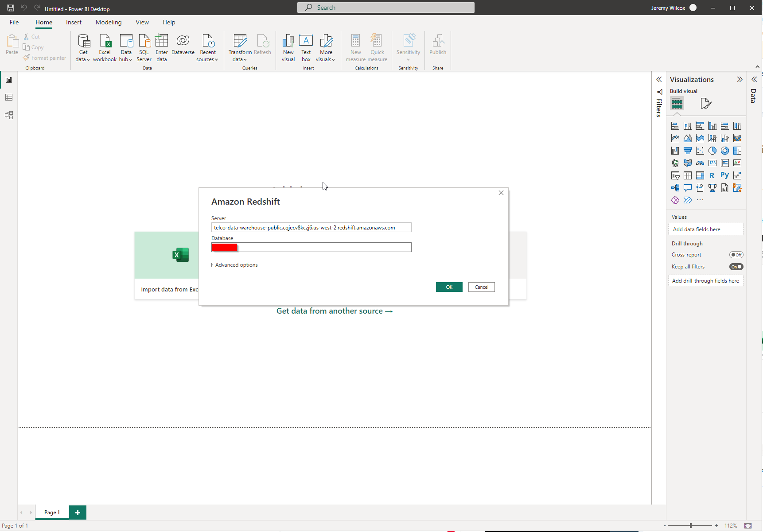Switch to Model view in sidebar
Screen dimensions: 763x532
click(9, 115)
